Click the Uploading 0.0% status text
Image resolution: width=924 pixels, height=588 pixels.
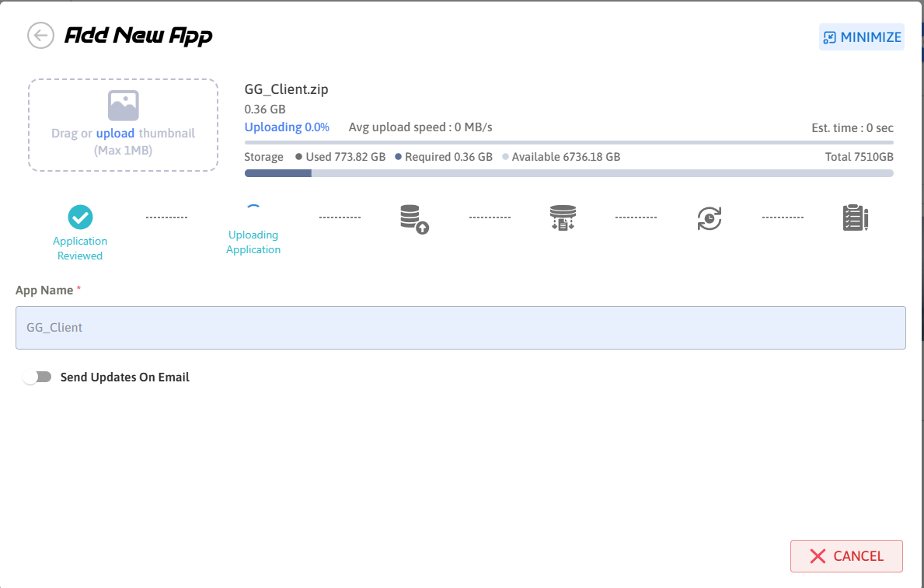coord(287,127)
